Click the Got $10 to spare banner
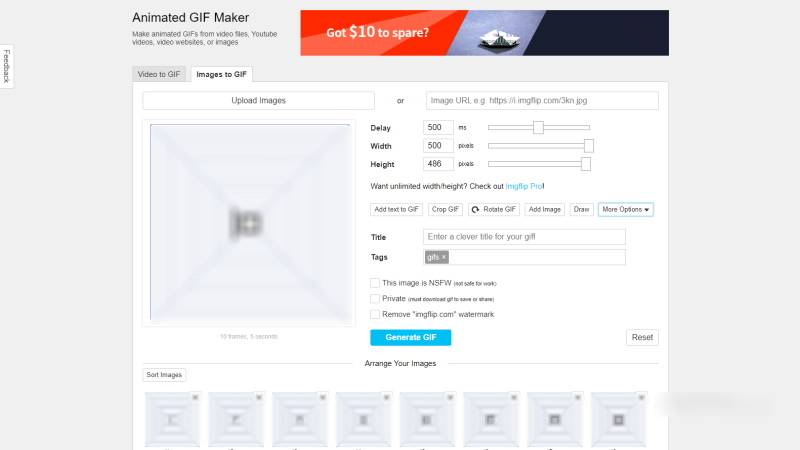This screenshot has height=450, width=800. pos(485,33)
